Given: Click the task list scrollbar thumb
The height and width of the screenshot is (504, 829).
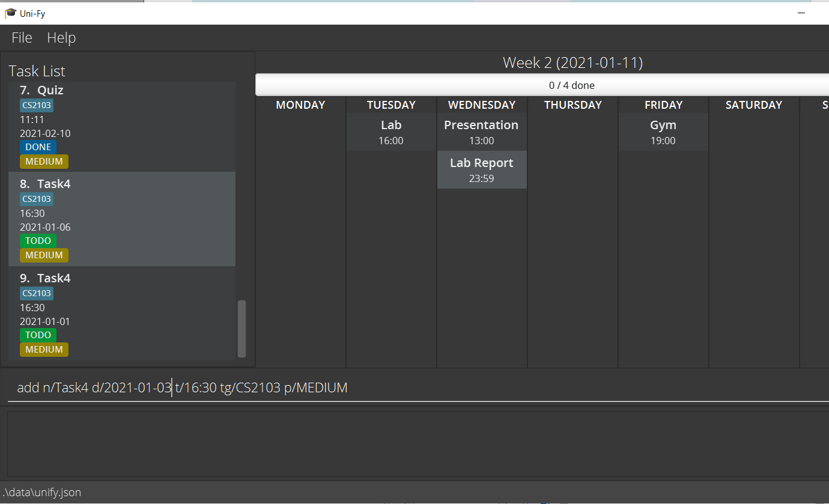Looking at the screenshot, I should [x=241, y=329].
